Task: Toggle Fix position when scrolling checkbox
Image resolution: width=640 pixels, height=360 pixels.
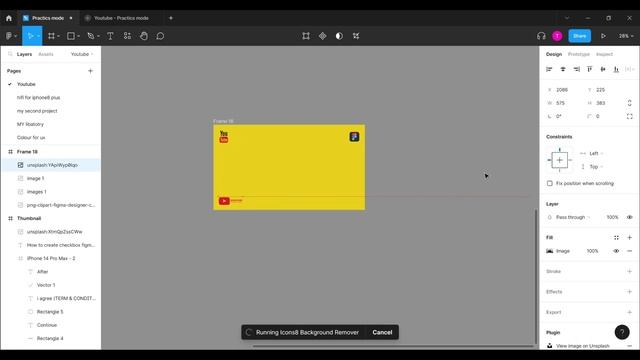Action: (x=550, y=183)
